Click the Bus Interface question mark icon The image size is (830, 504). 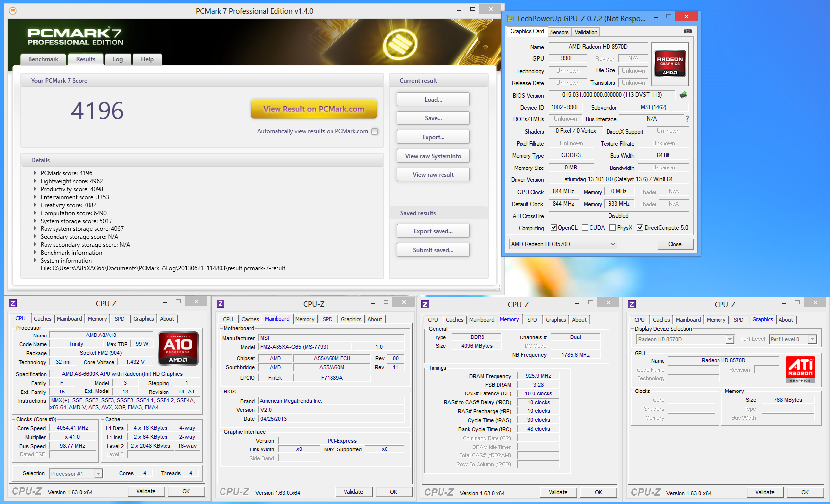point(687,119)
